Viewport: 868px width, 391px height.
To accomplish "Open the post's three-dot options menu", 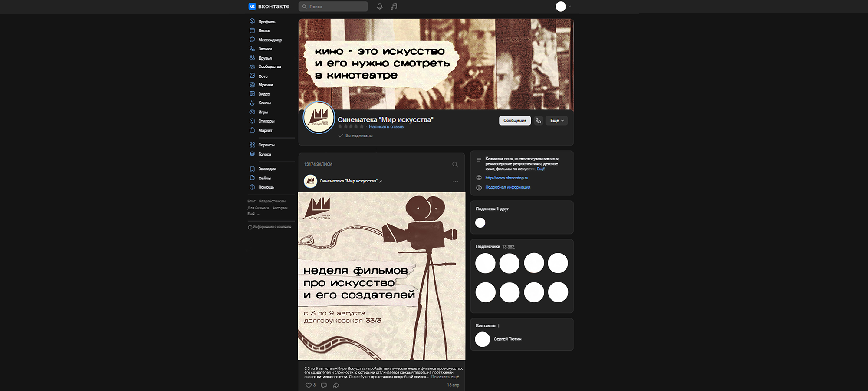I will point(455,182).
